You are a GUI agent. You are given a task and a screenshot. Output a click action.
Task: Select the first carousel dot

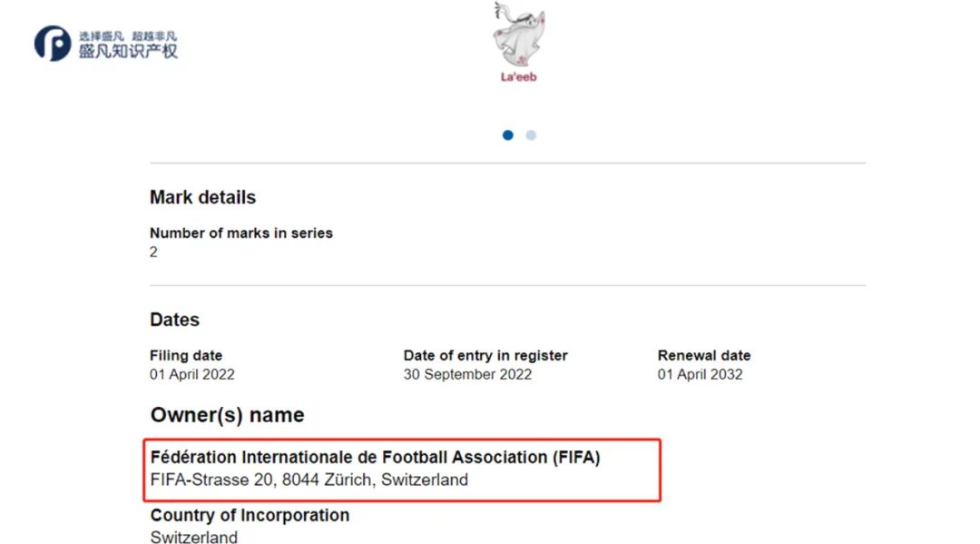click(508, 135)
